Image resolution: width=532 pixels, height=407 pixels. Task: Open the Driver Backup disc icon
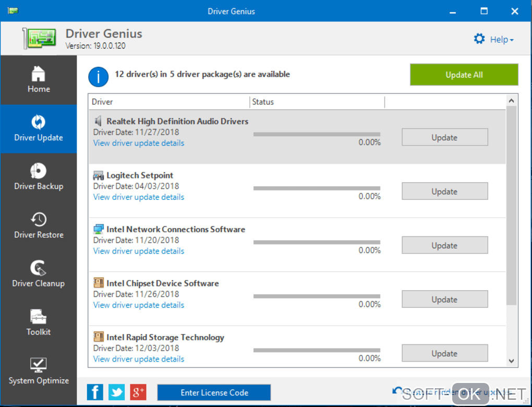pos(39,171)
